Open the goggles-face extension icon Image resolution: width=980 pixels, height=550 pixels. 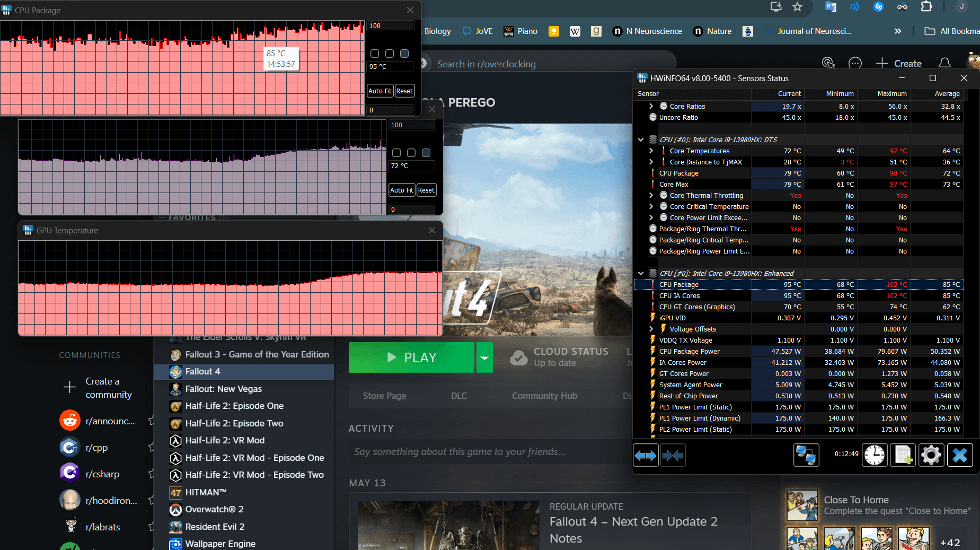pyautogui.click(x=902, y=6)
